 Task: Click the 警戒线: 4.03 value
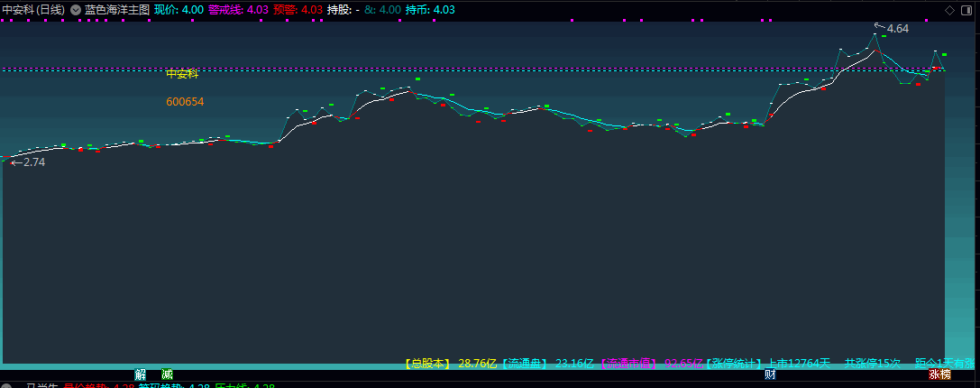(x=238, y=10)
